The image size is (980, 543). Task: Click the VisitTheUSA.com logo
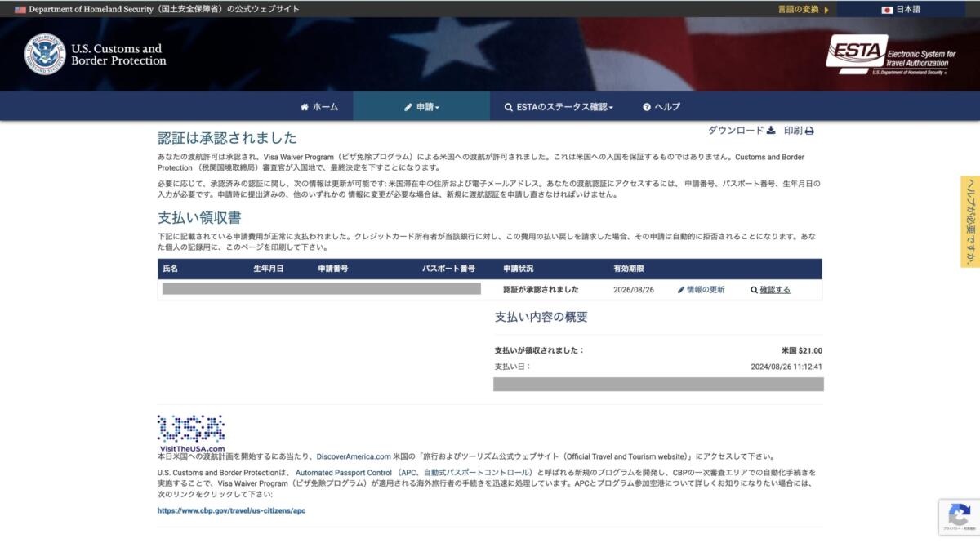click(x=191, y=433)
